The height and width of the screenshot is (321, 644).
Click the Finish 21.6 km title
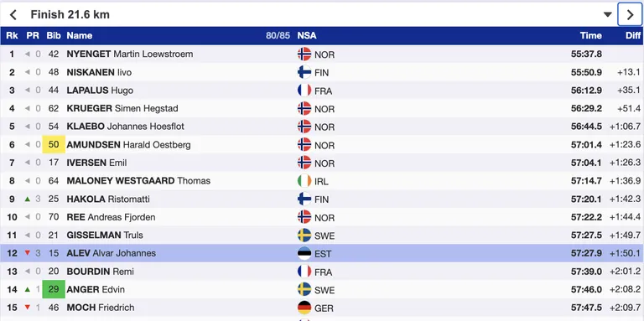[70, 15]
